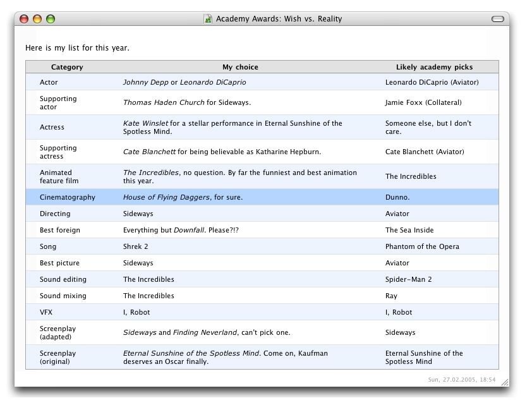Screen dimensions: 532x405
Task: Click the yellow minimize window button
Action: click(x=37, y=19)
